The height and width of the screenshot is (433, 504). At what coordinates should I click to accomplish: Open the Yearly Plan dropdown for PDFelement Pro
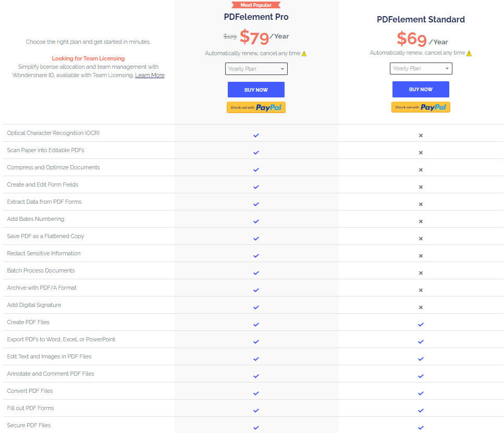256,69
